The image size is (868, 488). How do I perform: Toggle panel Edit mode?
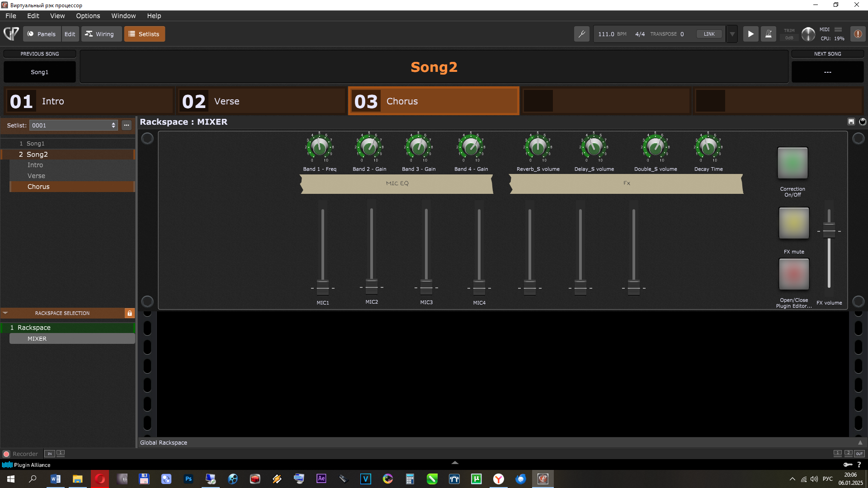[x=70, y=34]
